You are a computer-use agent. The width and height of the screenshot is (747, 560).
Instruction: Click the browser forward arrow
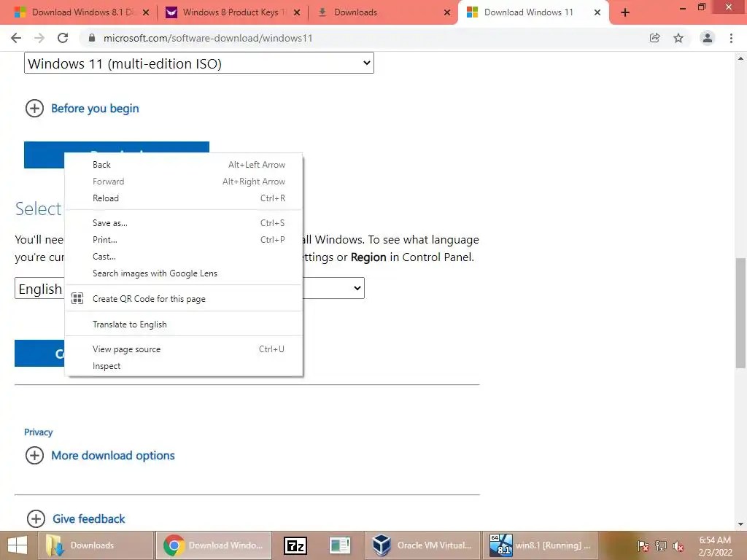click(x=39, y=38)
